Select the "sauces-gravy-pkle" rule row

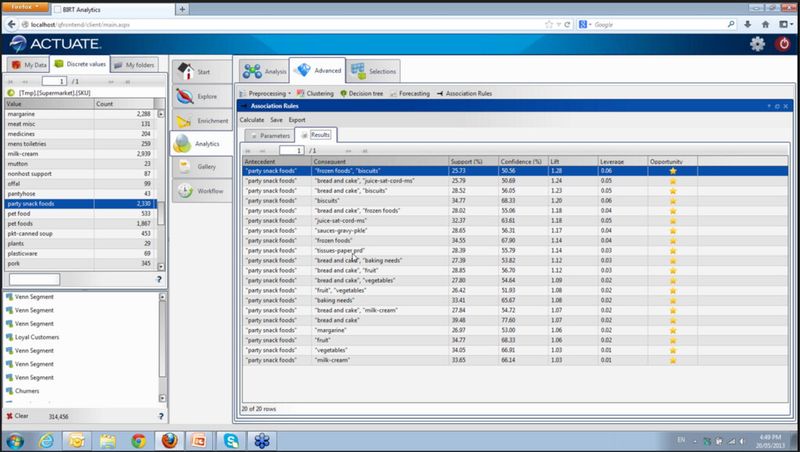pyautogui.click(x=515, y=231)
